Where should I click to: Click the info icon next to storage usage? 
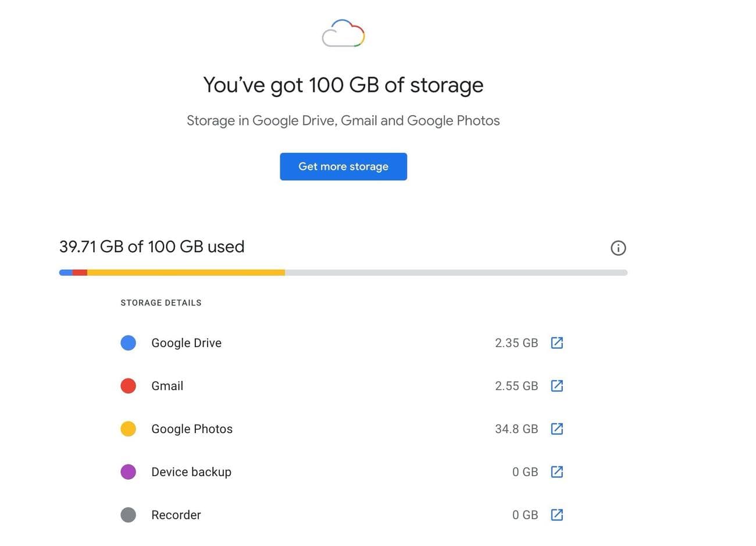click(x=618, y=248)
